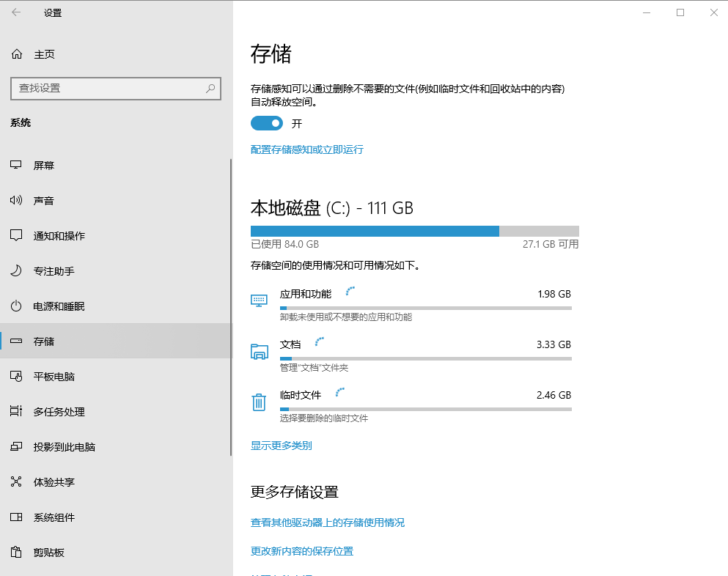Click 显示更多类别 to expand categories

281,445
